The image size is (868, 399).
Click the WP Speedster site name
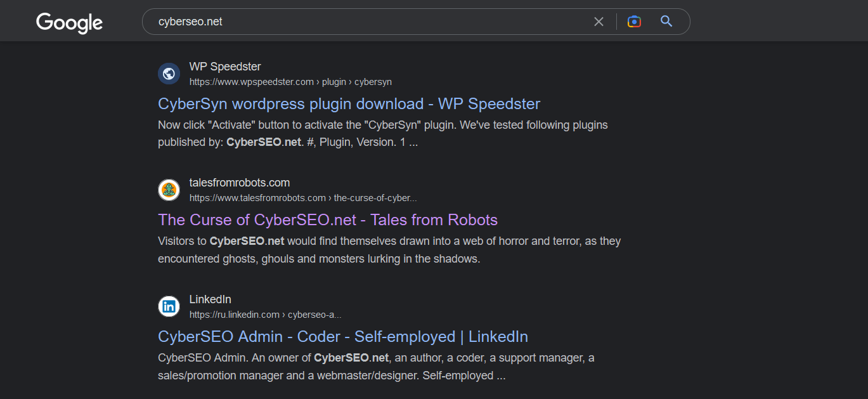click(x=225, y=67)
